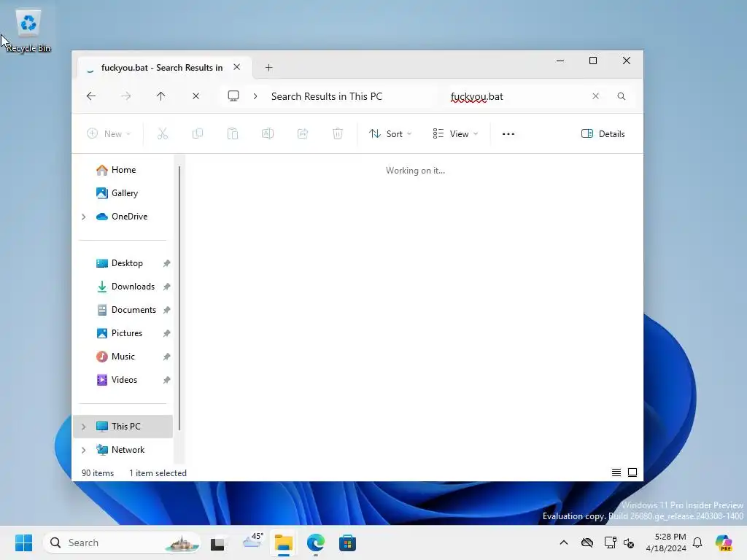Open the weather widget showing 45°
Image resolution: width=747 pixels, height=560 pixels.
pos(252,542)
